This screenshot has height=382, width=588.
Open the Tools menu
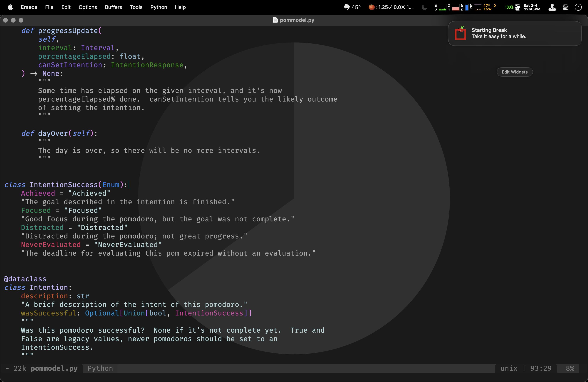tap(136, 7)
